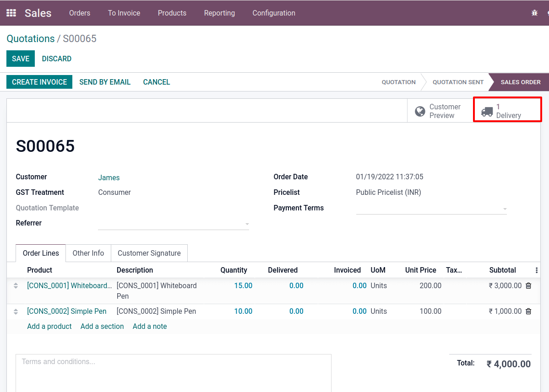
Task: Click drag handle of Whiteboard Pen row
Action: [16, 286]
